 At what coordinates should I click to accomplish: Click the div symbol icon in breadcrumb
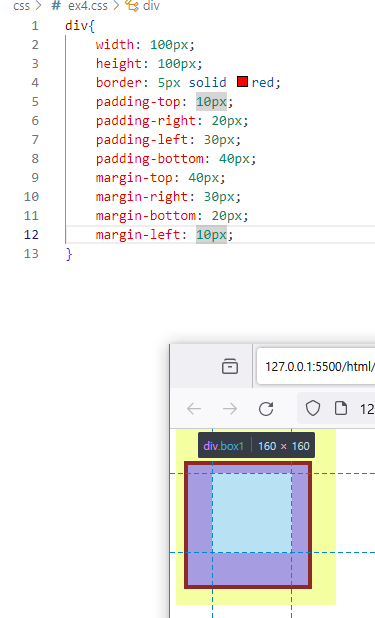click(x=132, y=6)
